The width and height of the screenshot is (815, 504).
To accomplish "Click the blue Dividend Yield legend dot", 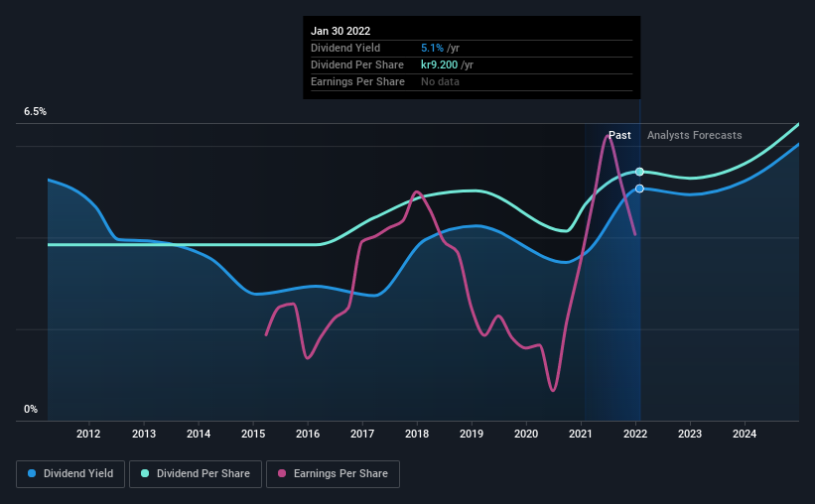I will [x=32, y=473].
